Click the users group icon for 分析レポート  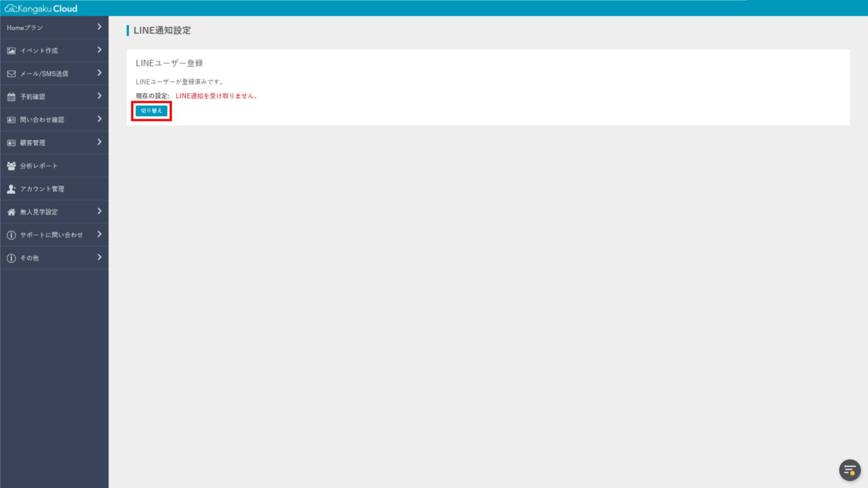click(11, 166)
